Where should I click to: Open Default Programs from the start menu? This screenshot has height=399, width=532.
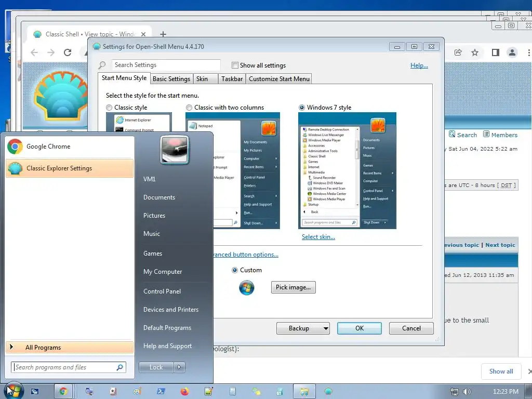click(167, 328)
